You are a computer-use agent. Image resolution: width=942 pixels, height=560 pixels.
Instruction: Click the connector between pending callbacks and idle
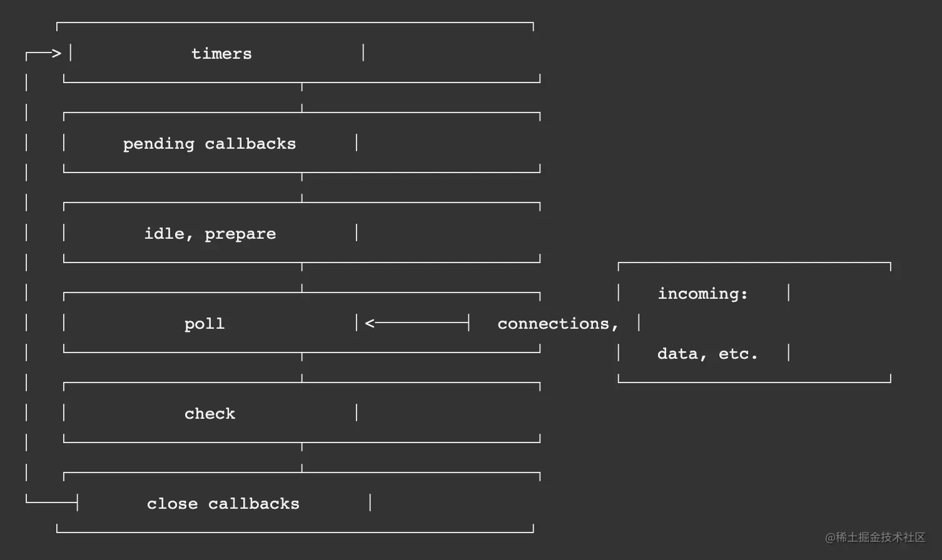pos(302,187)
